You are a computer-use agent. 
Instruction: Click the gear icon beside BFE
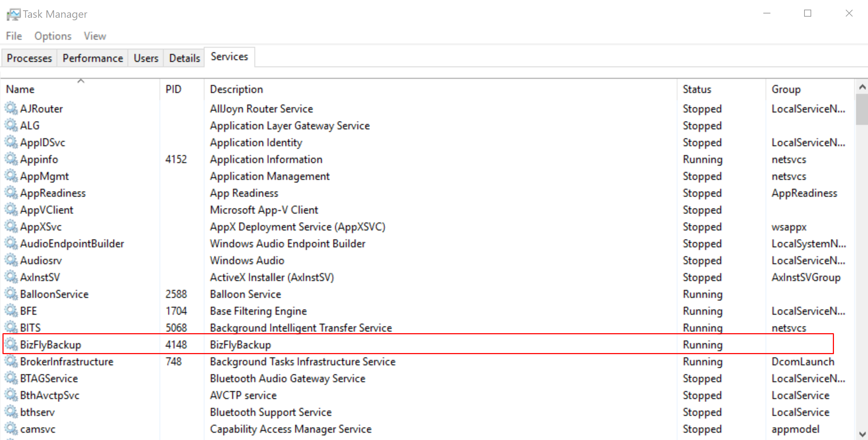coord(11,311)
